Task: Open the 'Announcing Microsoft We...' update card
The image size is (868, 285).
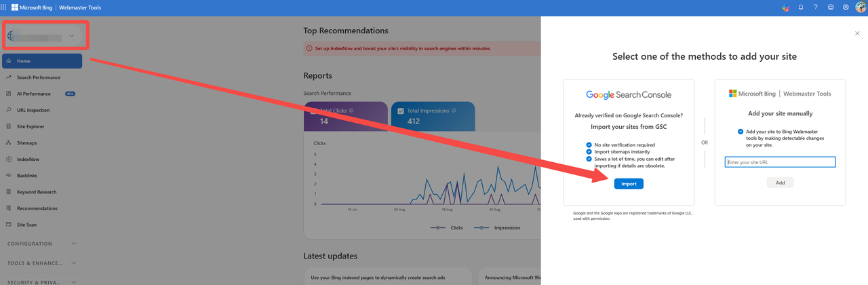Action: [510, 278]
